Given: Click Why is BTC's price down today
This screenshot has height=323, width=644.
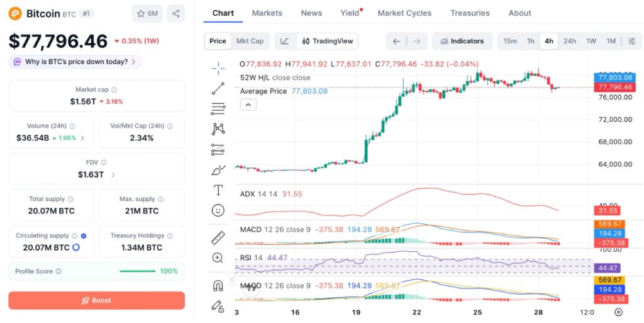Looking at the screenshot, I should coord(75,62).
